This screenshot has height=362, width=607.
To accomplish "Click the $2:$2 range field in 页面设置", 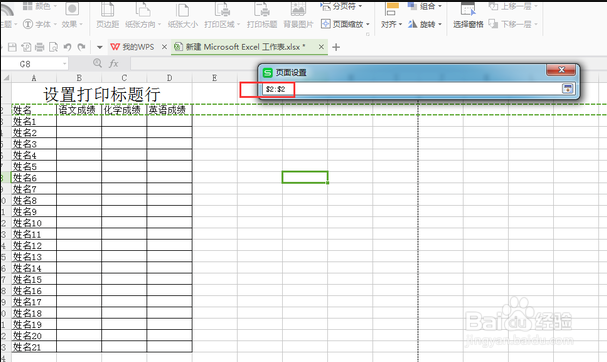I will [x=412, y=89].
